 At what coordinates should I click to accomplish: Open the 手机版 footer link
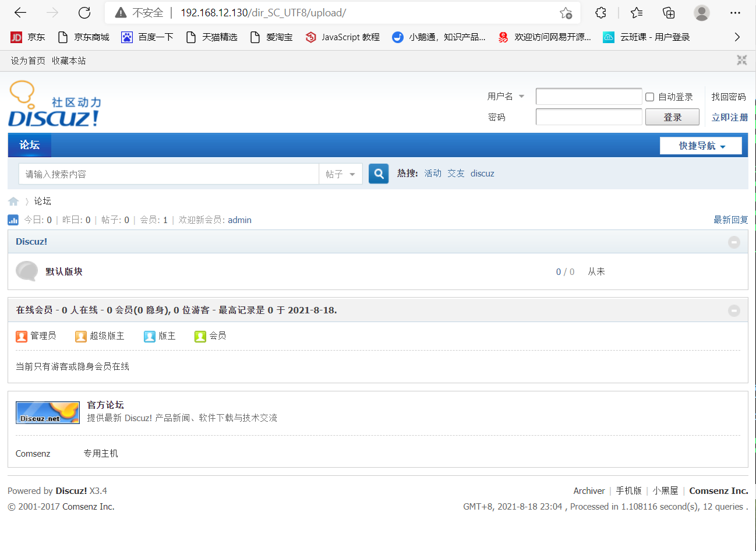629,491
